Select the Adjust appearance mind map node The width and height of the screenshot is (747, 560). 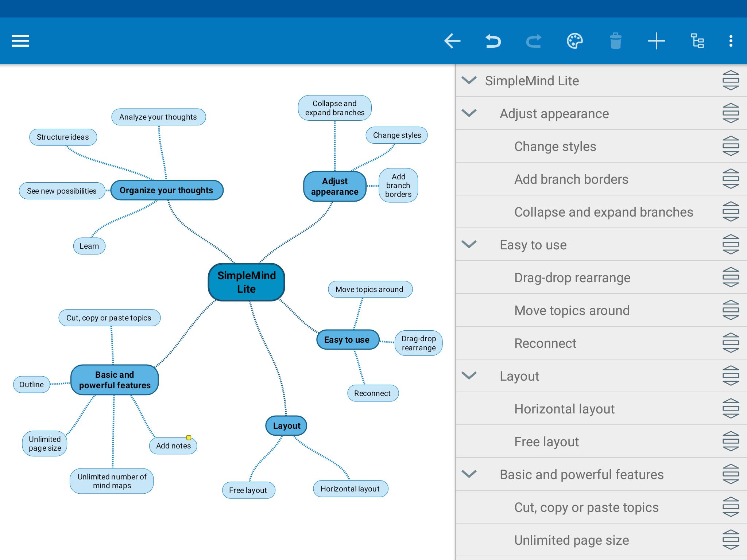coord(335,186)
